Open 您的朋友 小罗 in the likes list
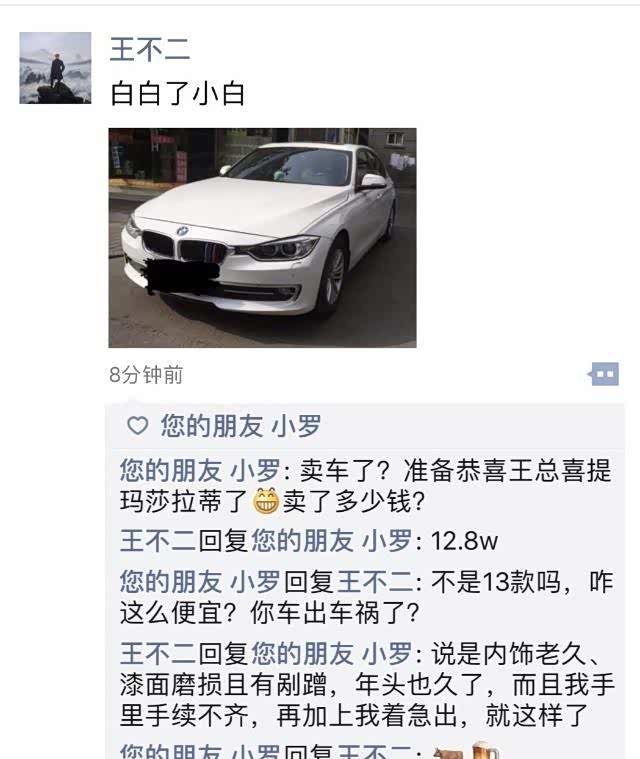Image resolution: width=640 pixels, height=759 pixels. (241, 426)
